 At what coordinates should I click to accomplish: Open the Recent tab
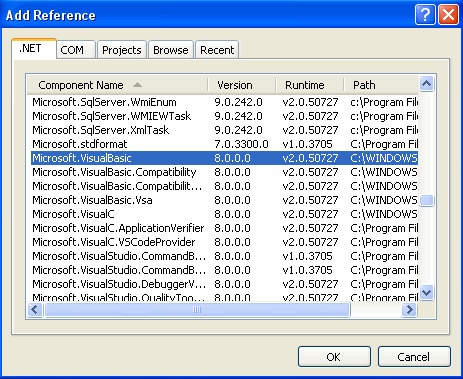point(217,50)
